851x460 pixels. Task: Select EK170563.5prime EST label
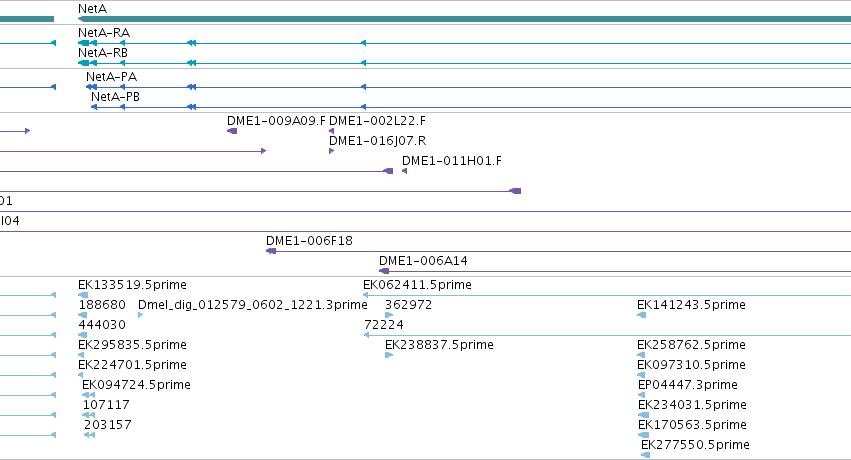tap(693, 424)
